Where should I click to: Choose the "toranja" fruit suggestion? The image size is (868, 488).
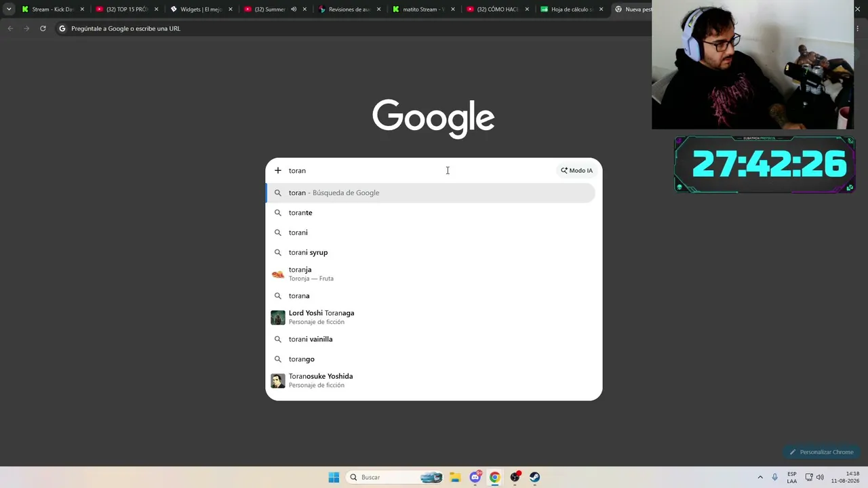coord(431,274)
